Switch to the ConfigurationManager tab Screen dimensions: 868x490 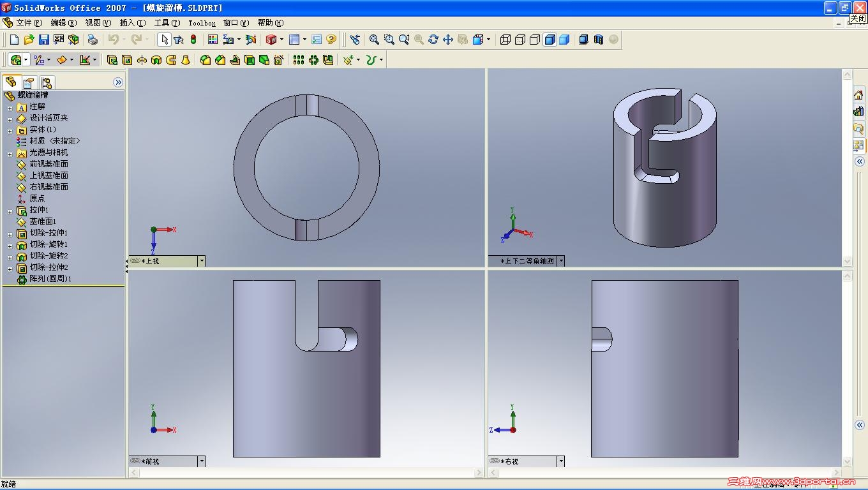pos(46,82)
